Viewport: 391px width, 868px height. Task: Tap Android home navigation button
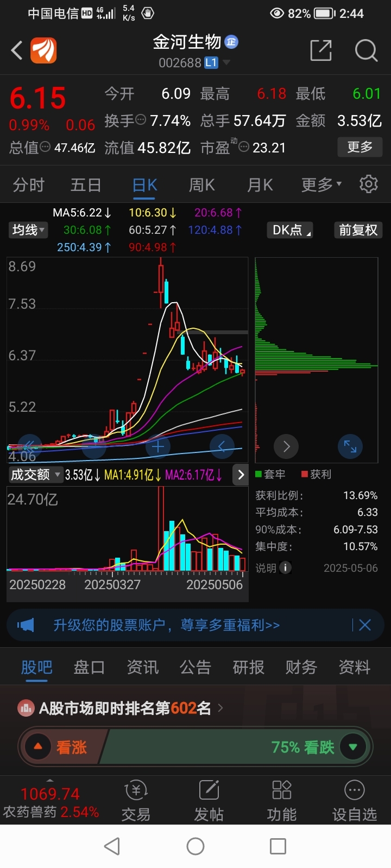click(x=195, y=846)
